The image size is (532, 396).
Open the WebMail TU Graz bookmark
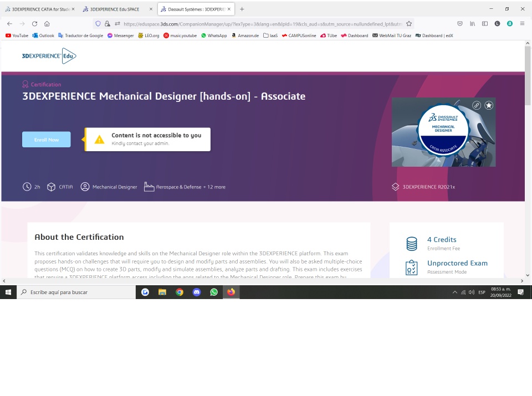[x=392, y=35]
